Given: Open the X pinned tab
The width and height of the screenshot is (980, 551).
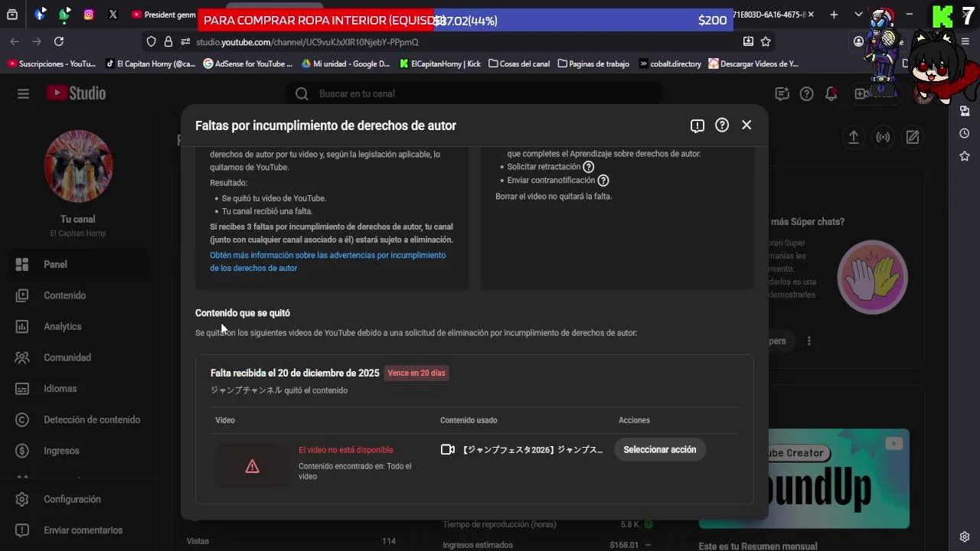Looking at the screenshot, I should [113, 14].
